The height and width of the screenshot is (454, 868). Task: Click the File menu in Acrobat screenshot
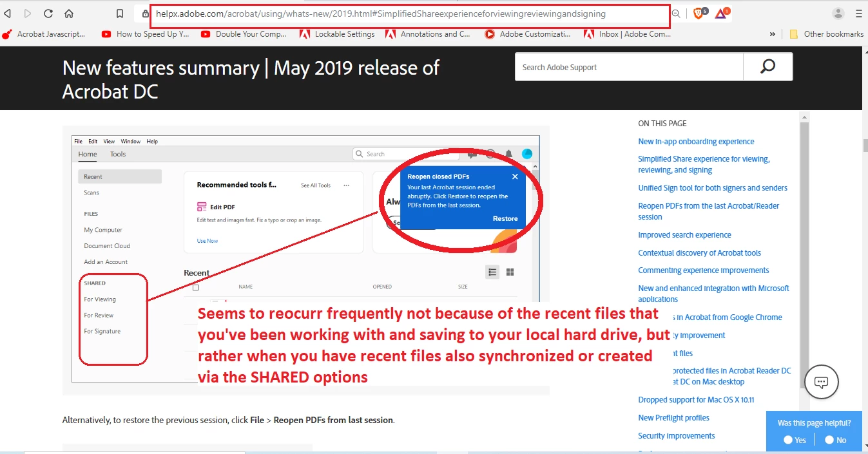pos(78,141)
